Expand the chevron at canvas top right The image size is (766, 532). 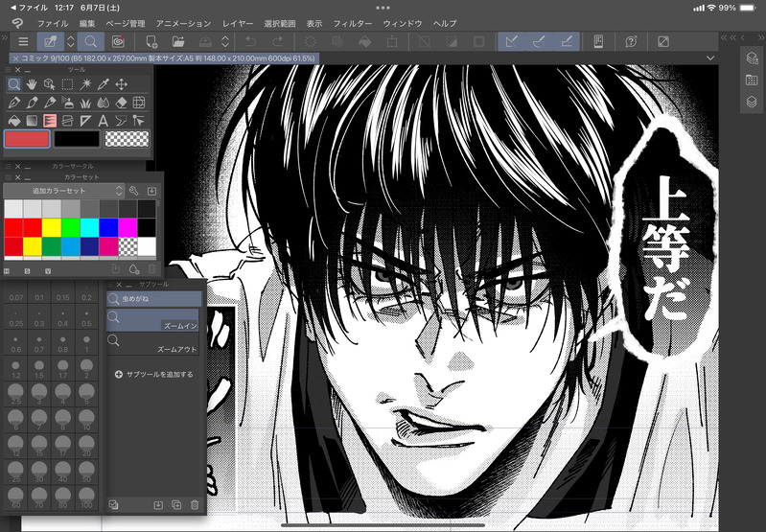pyautogui.click(x=709, y=58)
